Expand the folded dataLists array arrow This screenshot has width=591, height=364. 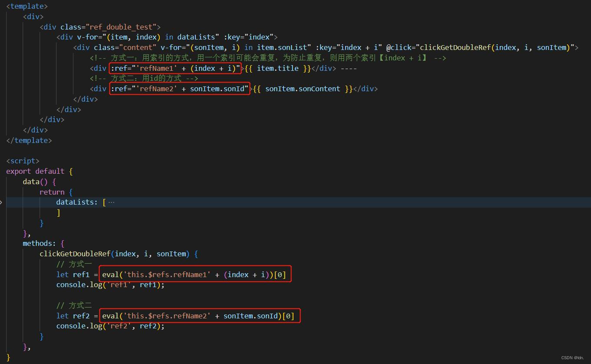pos(1,202)
